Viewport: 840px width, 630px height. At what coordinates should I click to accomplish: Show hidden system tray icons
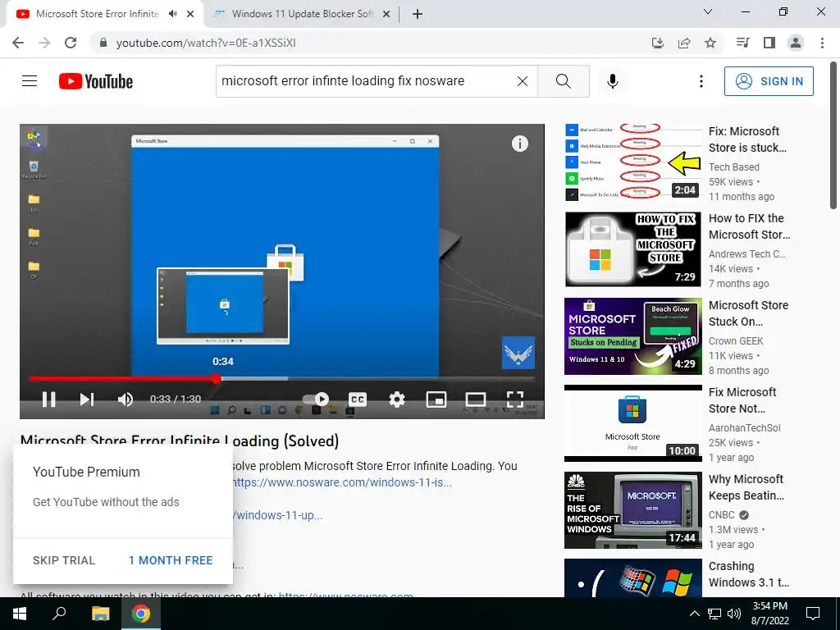pos(694,614)
